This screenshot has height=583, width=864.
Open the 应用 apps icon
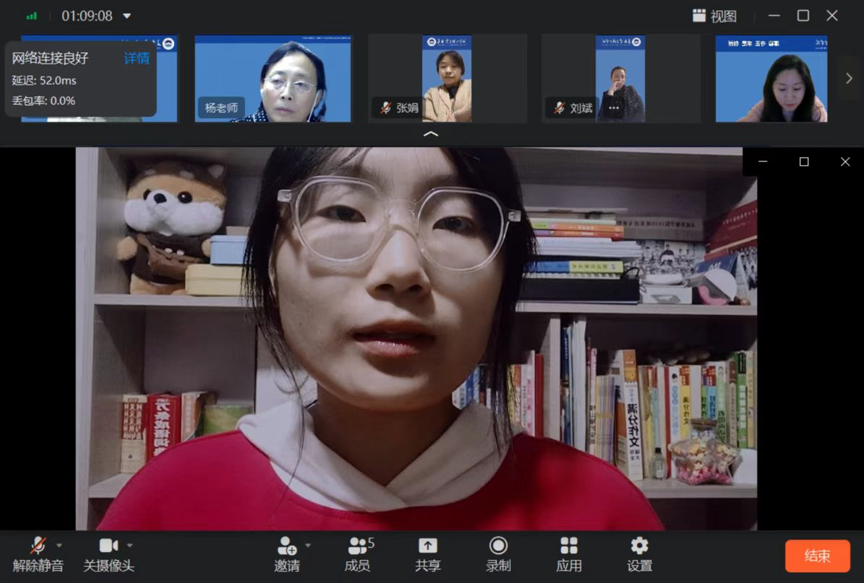tap(569, 546)
